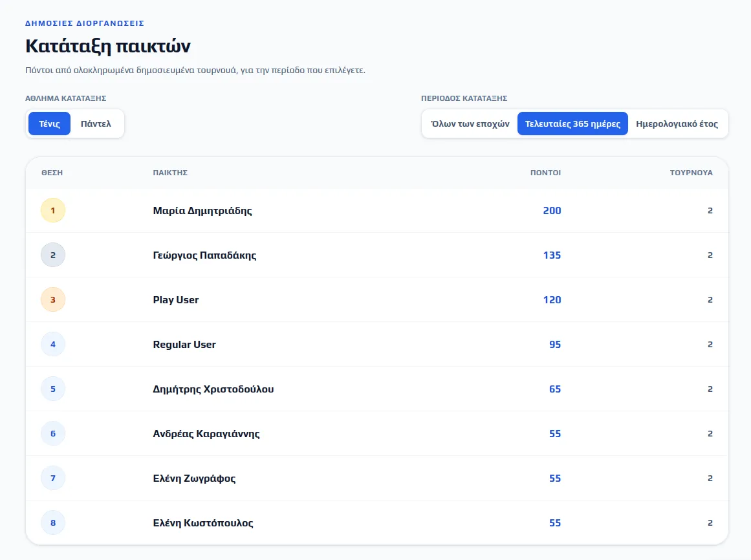The height and width of the screenshot is (560, 751).
Task: Click the 120 points value
Action: [x=552, y=299]
